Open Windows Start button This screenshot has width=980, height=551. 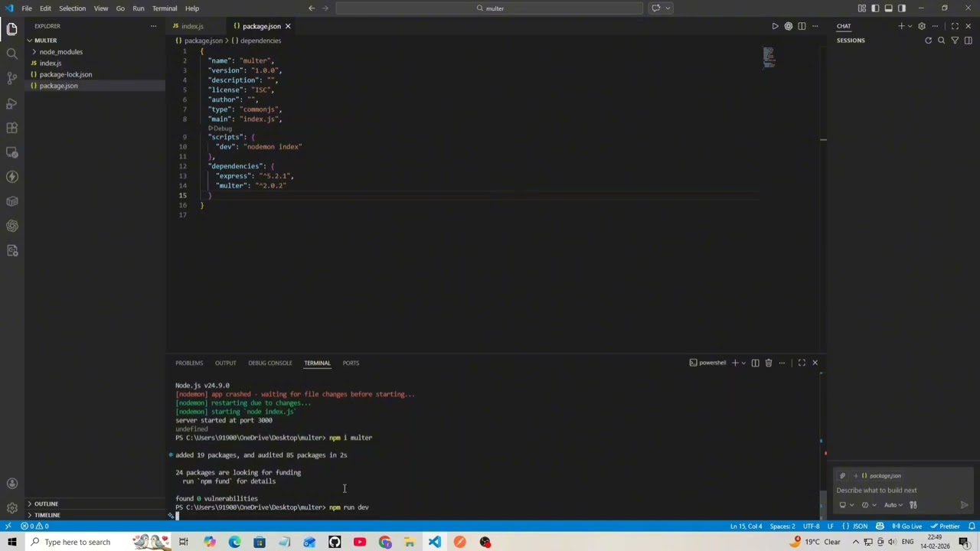pos(12,542)
